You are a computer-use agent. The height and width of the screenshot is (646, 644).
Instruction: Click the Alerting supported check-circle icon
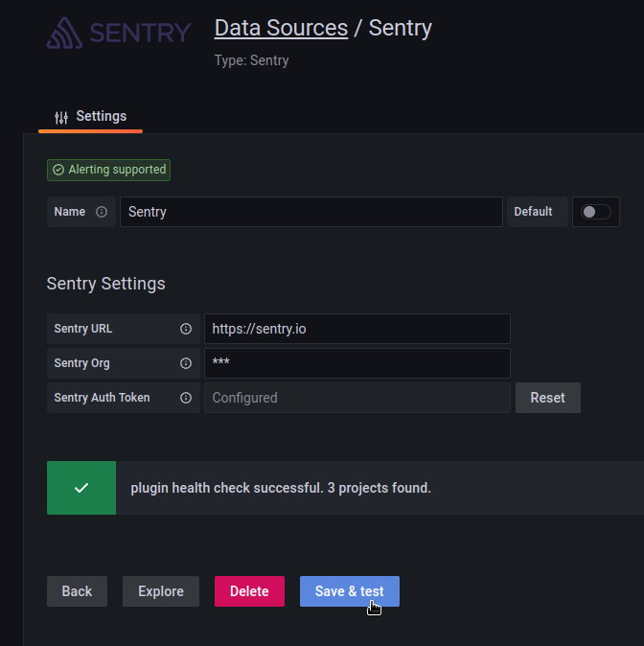[58, 170]
